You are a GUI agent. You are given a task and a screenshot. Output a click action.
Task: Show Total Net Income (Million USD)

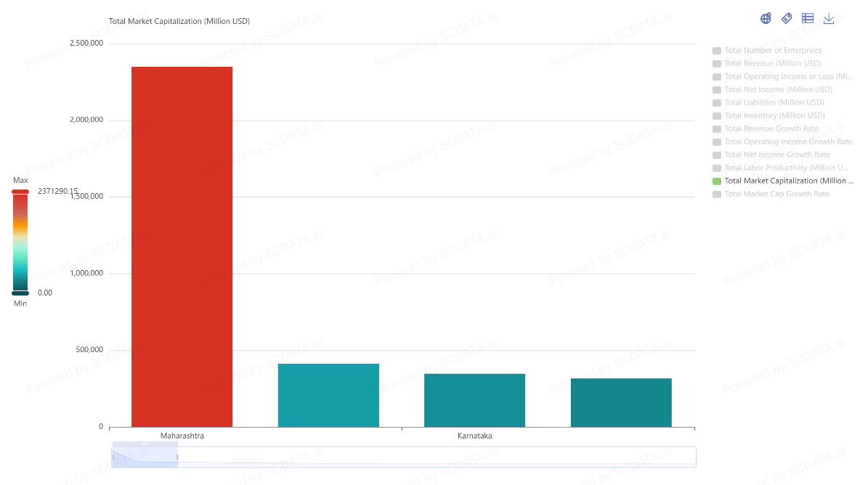click(x=778, y=90)
